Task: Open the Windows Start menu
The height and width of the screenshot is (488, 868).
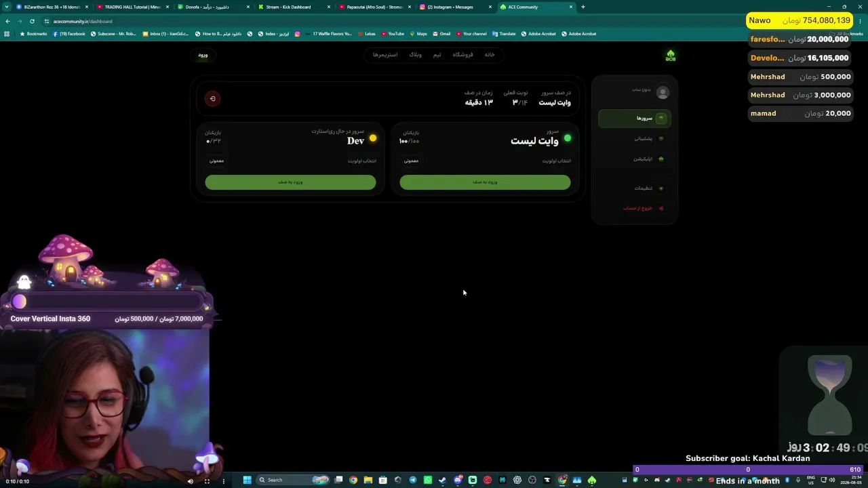Action: pyautogui.click(x=248, y=481)
